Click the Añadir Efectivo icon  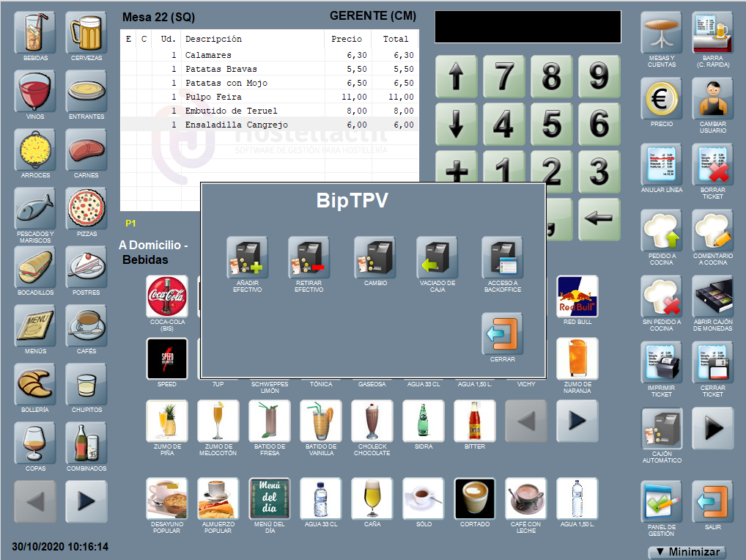[247, 258]
